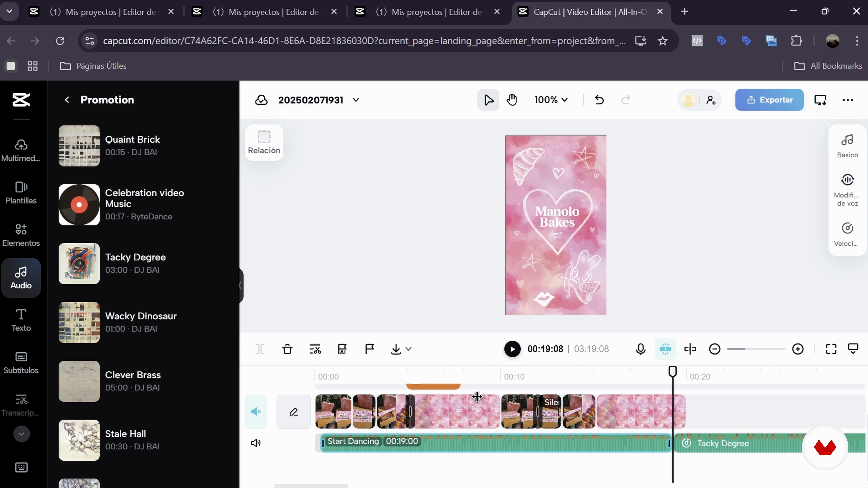Click the Exportar button

tap(769, 100)
